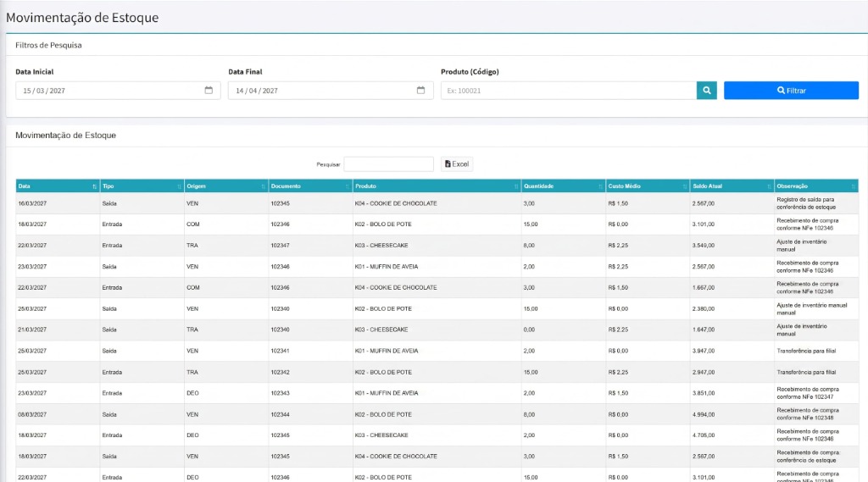Click date cell 08/03/2027
Screen dimensions: 868x482
pyautogui.click(x=32, y=414)
